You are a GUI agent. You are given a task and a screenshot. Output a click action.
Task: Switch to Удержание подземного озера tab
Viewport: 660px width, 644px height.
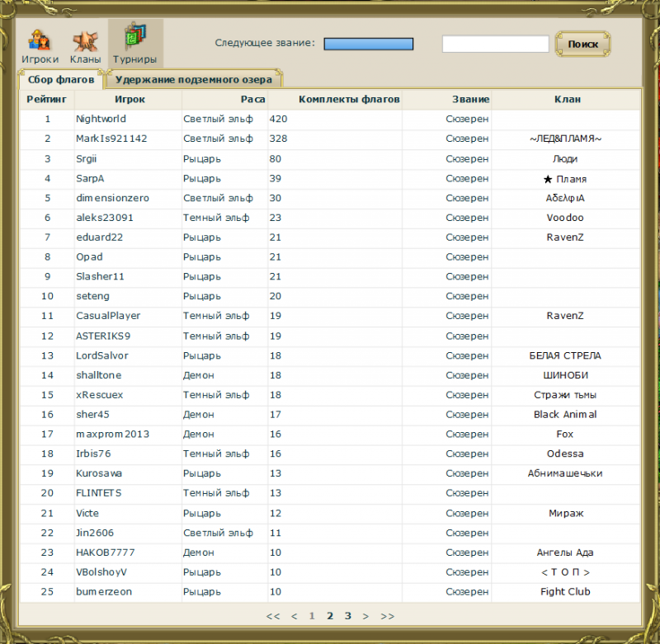click(x=194, y=80)
